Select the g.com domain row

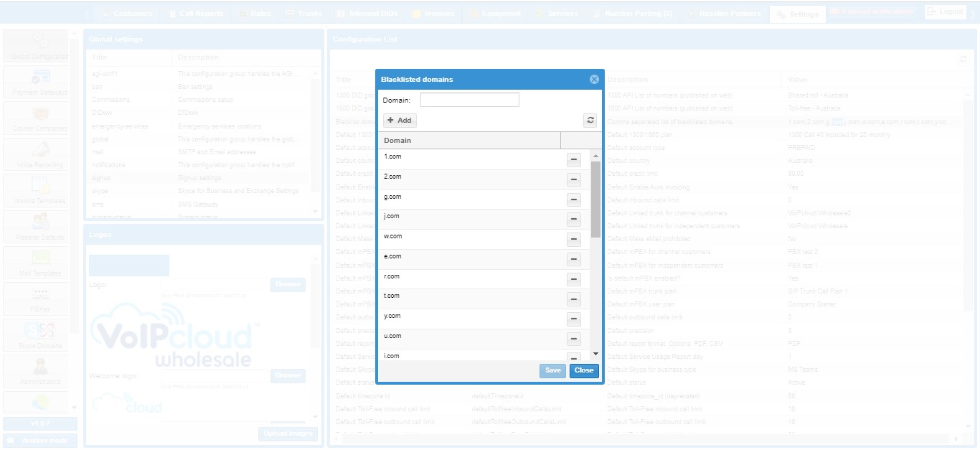[484, 200]
